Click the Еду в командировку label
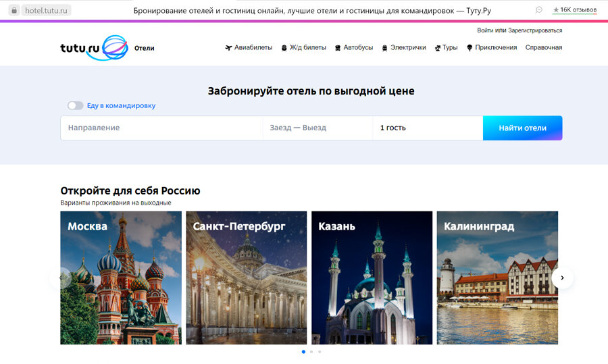The height and width of the screenshot is (364, 608). pyautogui.click(x=121, y=105)
